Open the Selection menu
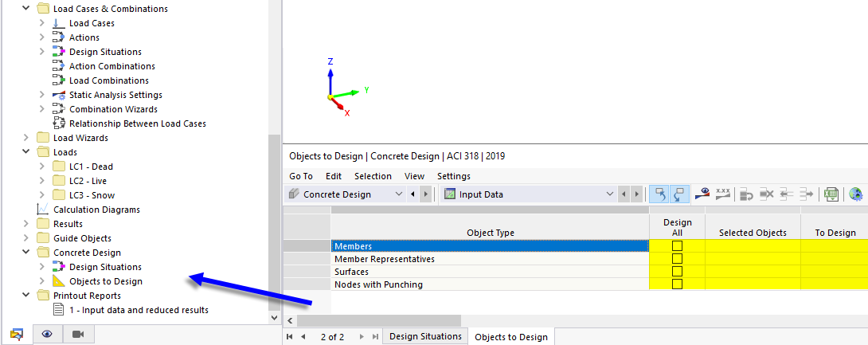 click(x=373, y=176)
